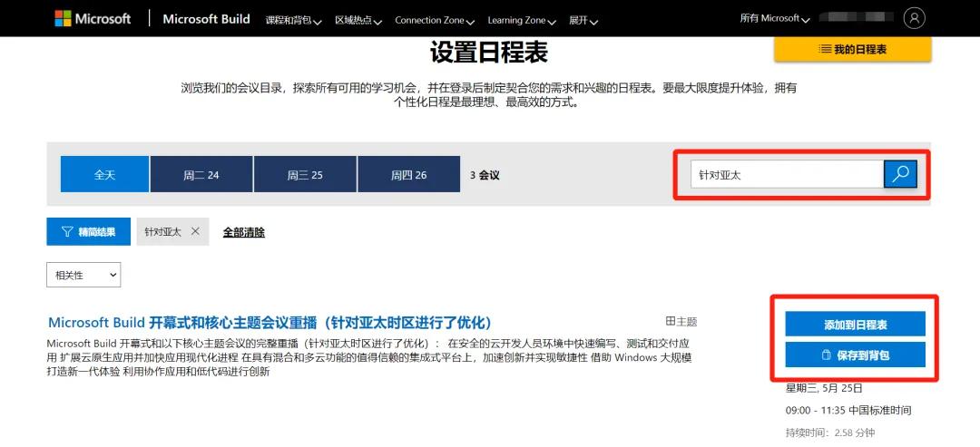980x447 pixels.
Task: Select the 周二 24 tab
Action: pos(201,174)
